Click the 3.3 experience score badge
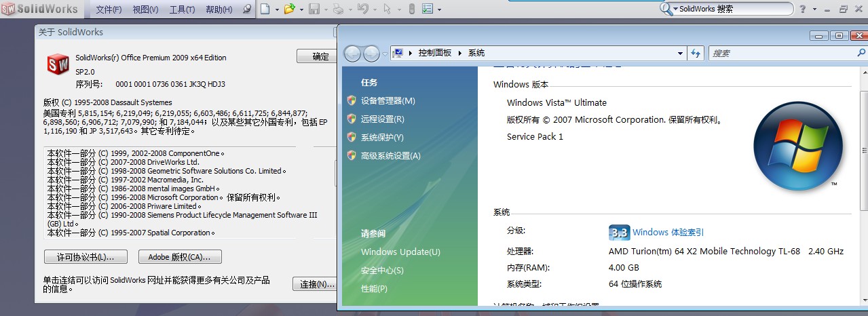Screen dimensions: 868x316 619,232
